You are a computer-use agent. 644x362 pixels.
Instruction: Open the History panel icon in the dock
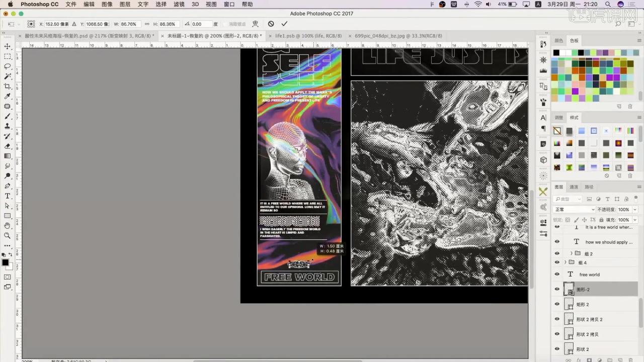point(543,44)
